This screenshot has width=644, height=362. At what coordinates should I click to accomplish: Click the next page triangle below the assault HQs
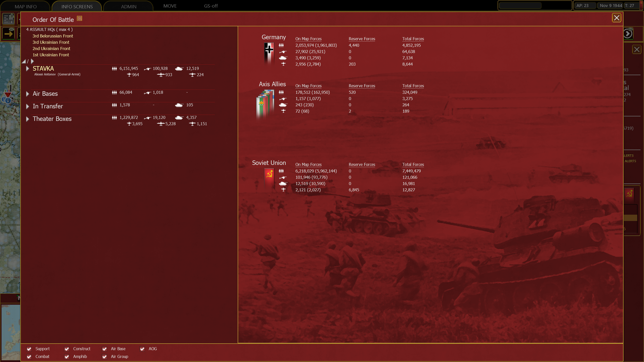point(32,61)
